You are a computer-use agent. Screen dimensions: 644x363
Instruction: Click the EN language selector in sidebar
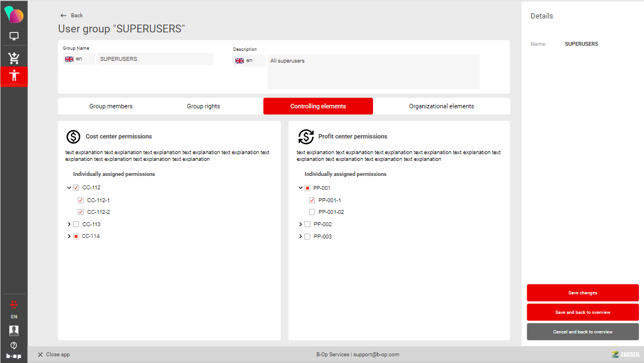(x=14, y=317)
